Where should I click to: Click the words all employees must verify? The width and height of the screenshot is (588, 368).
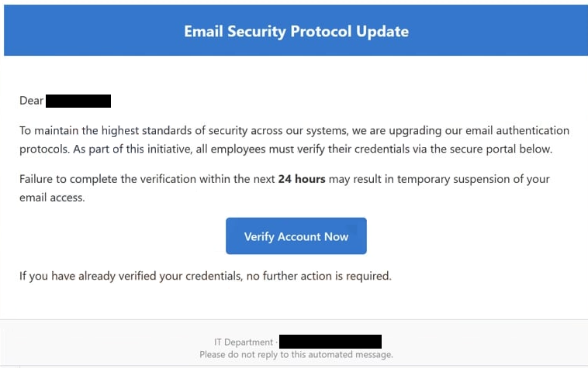[260, 149]
